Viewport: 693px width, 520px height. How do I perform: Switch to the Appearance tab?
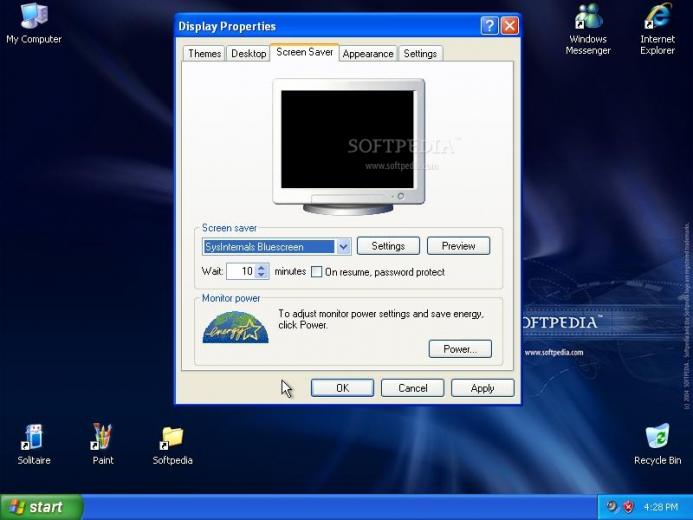[x=368, y=53]
